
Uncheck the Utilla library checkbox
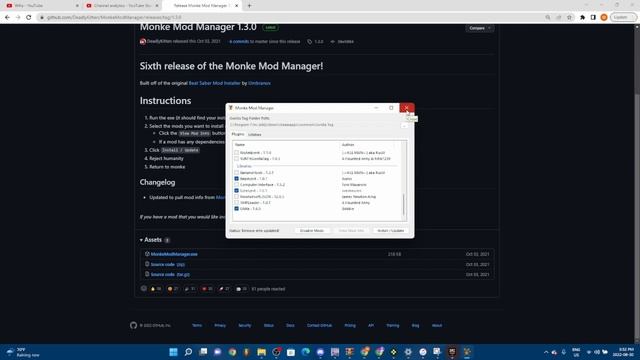tap(236, 209)
